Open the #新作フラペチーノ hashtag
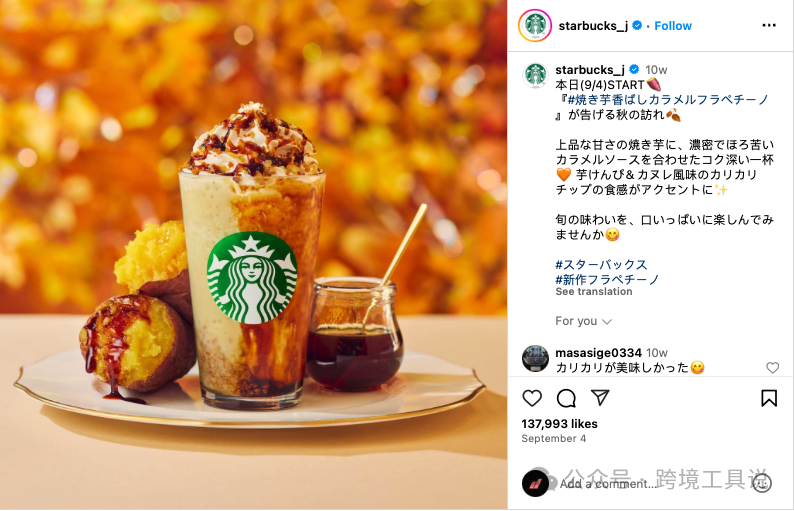This screenshot has height=511, width=794. click(607, 279)
